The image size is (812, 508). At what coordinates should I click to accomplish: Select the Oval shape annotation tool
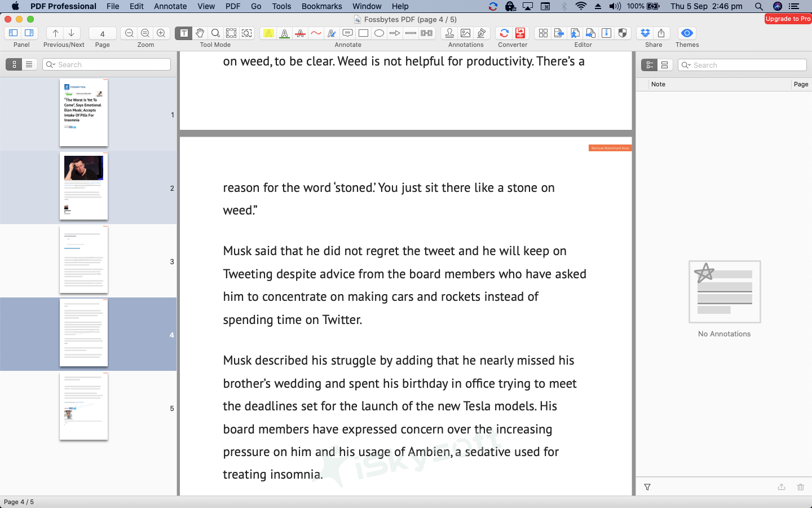(x=379, y=33)
